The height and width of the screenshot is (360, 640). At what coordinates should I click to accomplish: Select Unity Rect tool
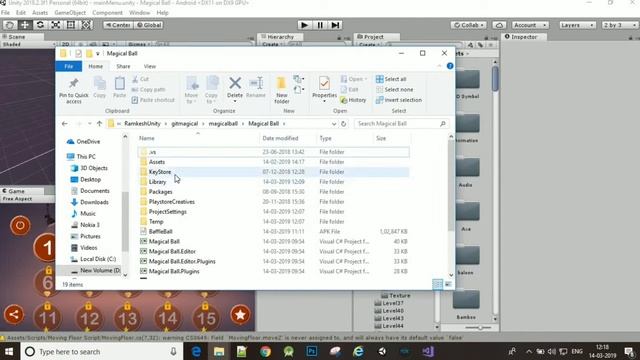[x=71, y=25]
